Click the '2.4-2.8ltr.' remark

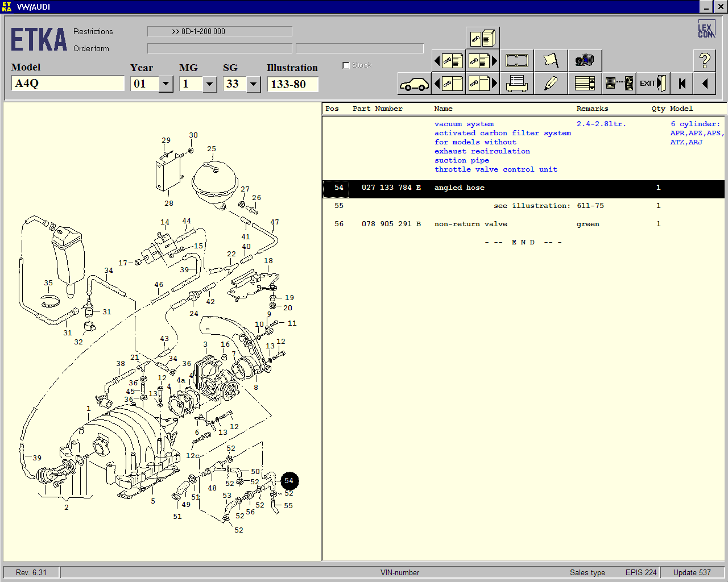point(601,124)
